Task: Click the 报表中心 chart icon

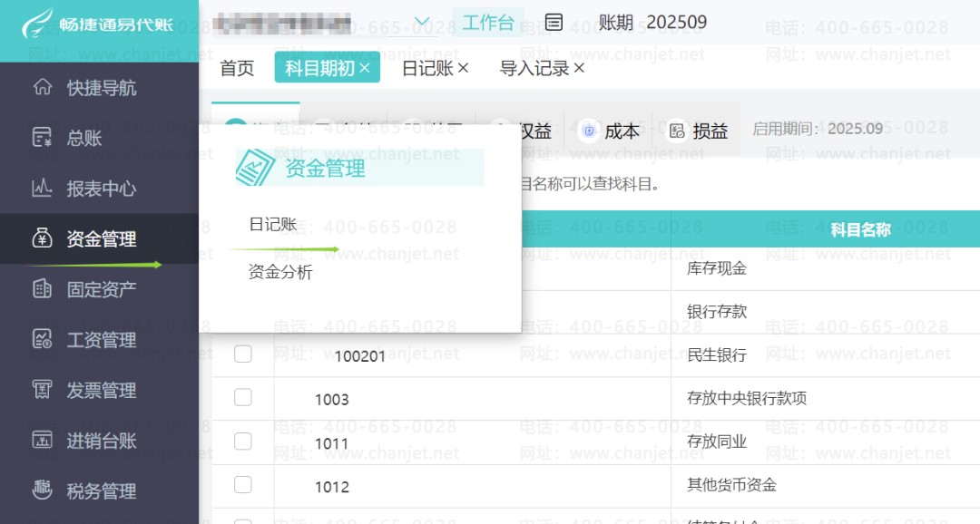Action: [42, 188]
